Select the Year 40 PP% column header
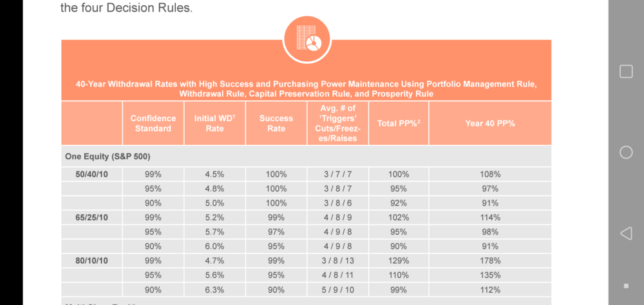This screenshot has width=644, height=305. click(490, 123)
